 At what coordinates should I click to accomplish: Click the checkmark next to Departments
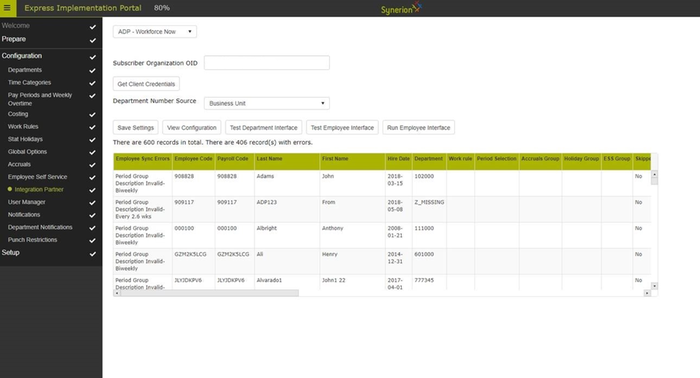tap(92, 71)
